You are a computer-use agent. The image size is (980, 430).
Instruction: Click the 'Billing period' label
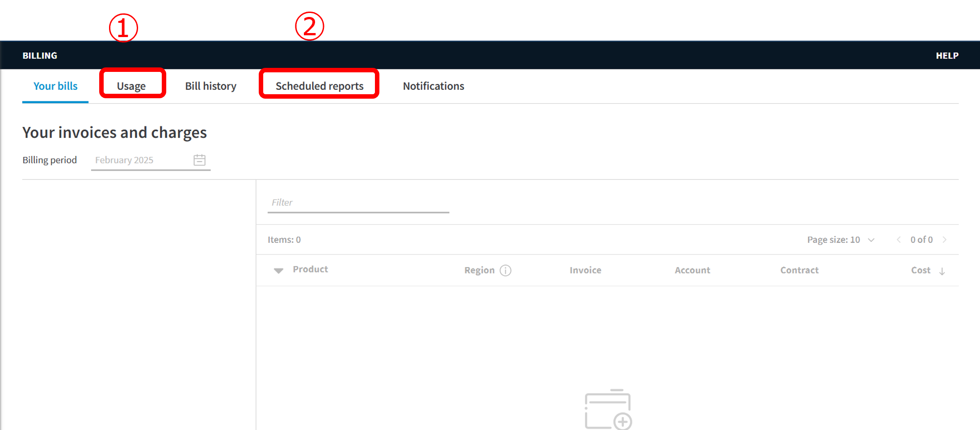coord(50,160)
